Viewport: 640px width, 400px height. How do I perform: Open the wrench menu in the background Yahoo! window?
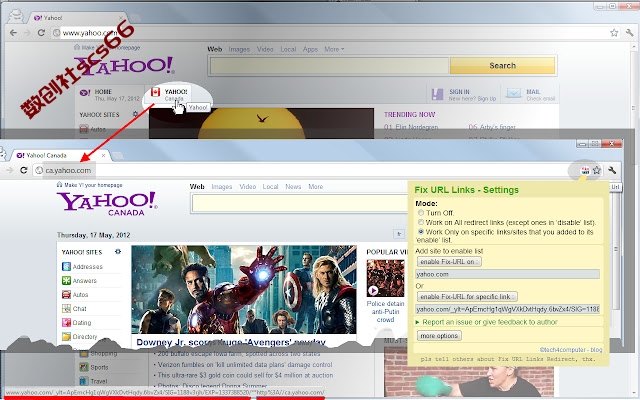[629, 33]
